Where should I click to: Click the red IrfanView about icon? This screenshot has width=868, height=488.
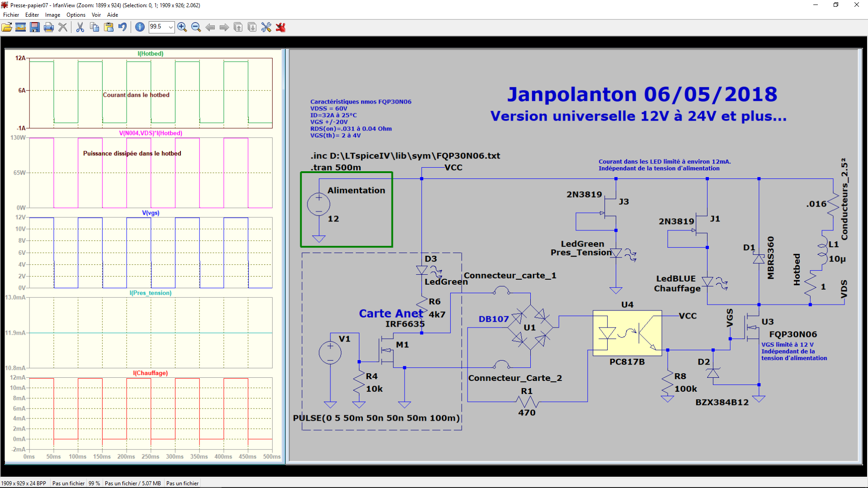point(281,27)
